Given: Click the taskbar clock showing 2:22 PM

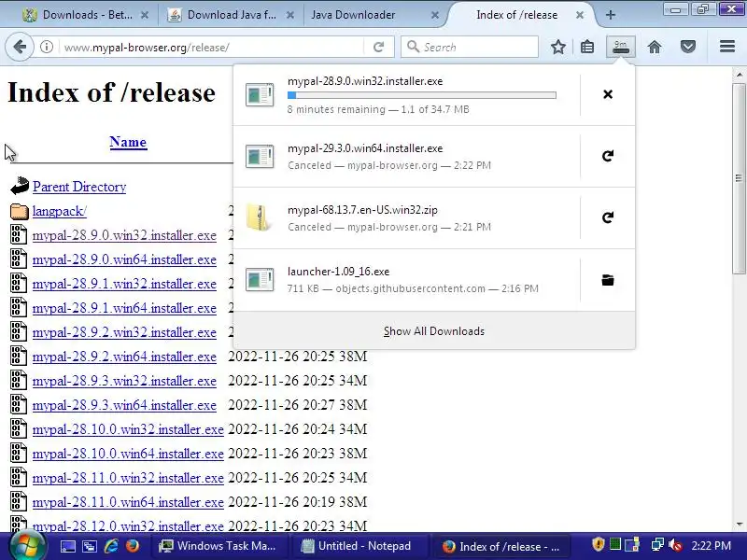Looking at the screenshot, I should [711, 546].
